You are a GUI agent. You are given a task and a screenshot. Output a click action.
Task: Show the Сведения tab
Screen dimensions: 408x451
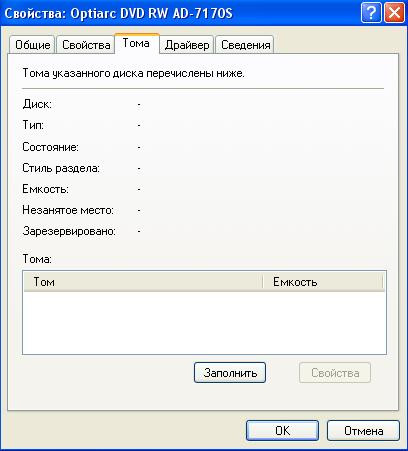click(x=245, y=45)
